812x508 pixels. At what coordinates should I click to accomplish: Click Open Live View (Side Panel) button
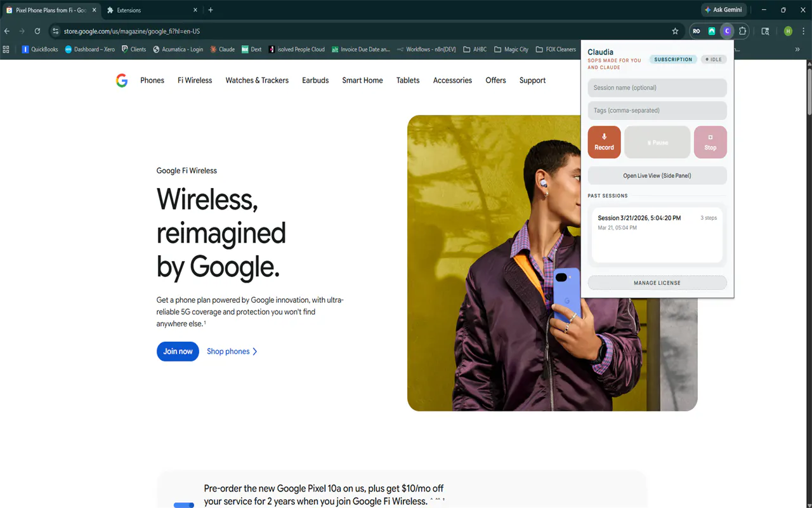click(657, 176)
